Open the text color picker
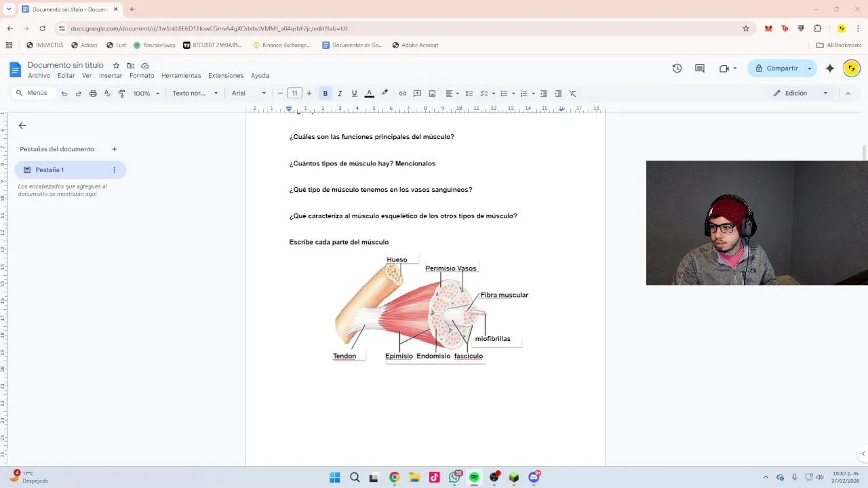The height and width of the screenshot is (488, 868). click(370, 94)
